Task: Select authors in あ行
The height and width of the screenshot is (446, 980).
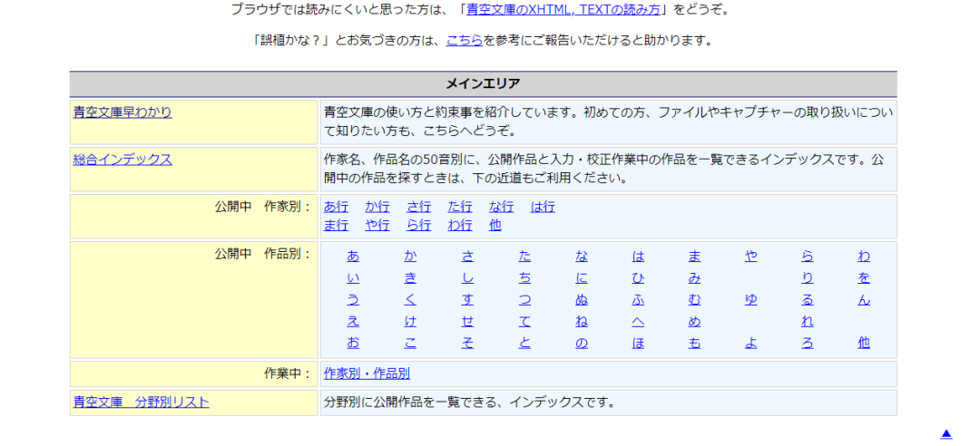Action: point(337,207)
